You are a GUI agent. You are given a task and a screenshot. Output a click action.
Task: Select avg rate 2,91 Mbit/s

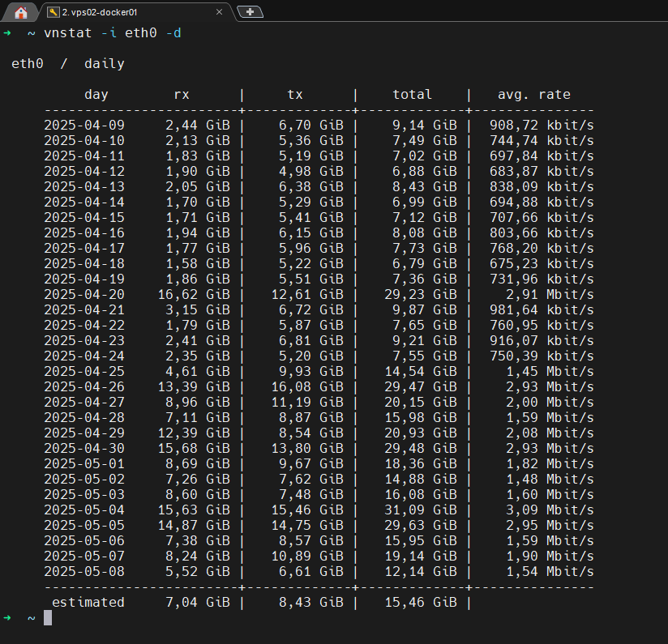click(x=550, y=294)
